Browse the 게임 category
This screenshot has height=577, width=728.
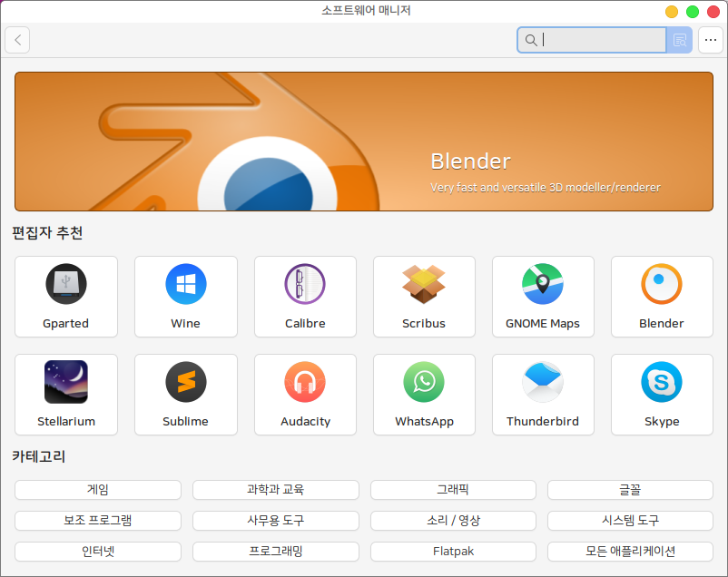98,490
